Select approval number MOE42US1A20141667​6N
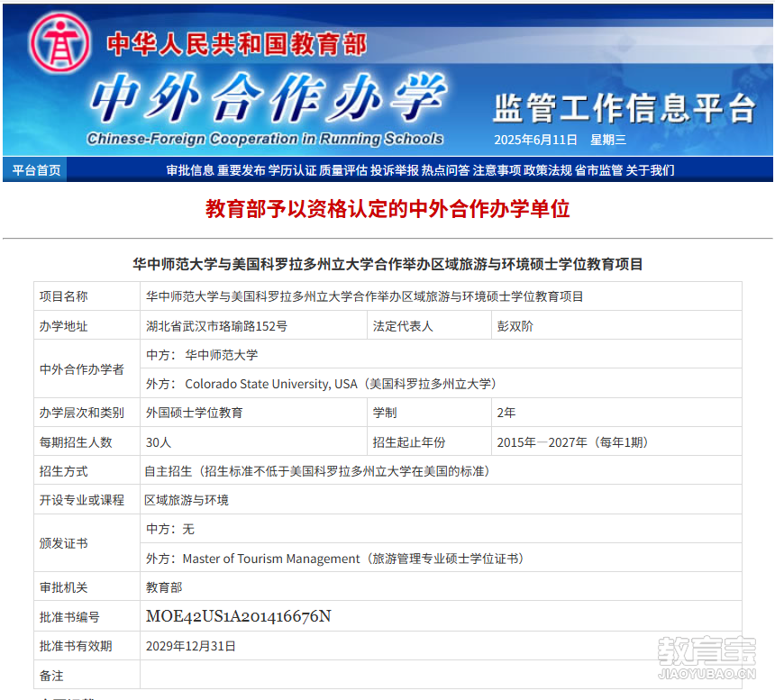Viewport: 775px width, 700px height. coord(238,616)
